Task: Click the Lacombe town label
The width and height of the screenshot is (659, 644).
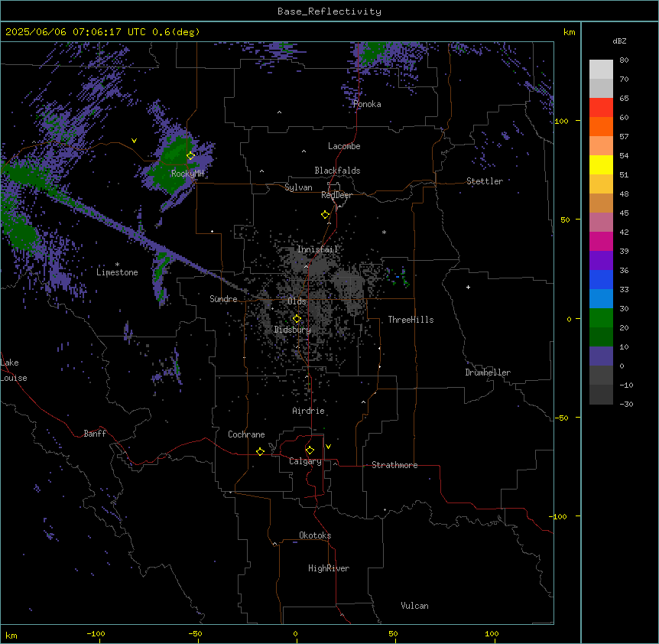Action: tap(344, 146)
